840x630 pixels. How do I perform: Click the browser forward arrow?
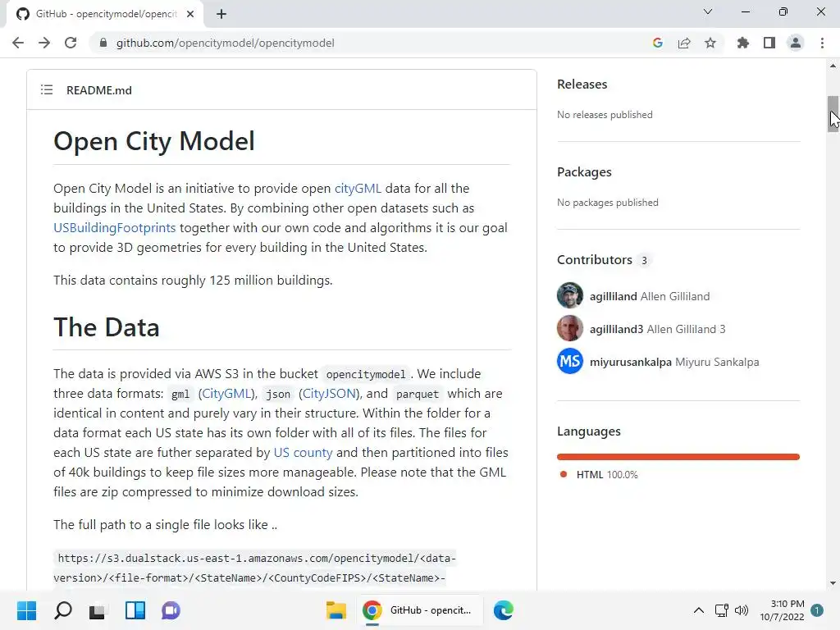44,43
